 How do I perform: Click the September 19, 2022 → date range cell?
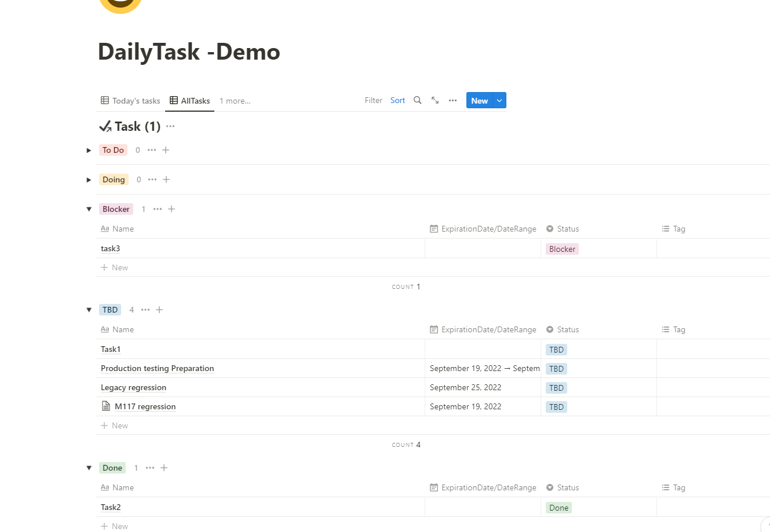(x=483, y=368)
